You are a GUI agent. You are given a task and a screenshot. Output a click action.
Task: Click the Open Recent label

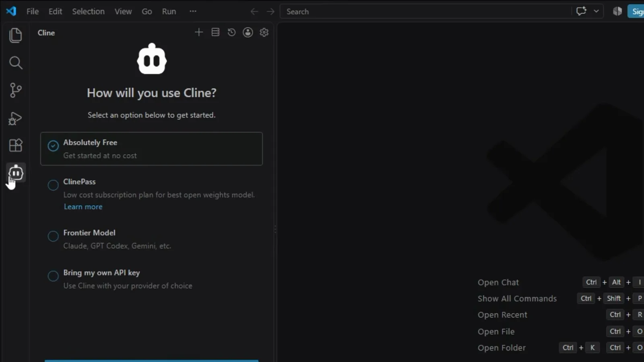(x=502, y=315)
